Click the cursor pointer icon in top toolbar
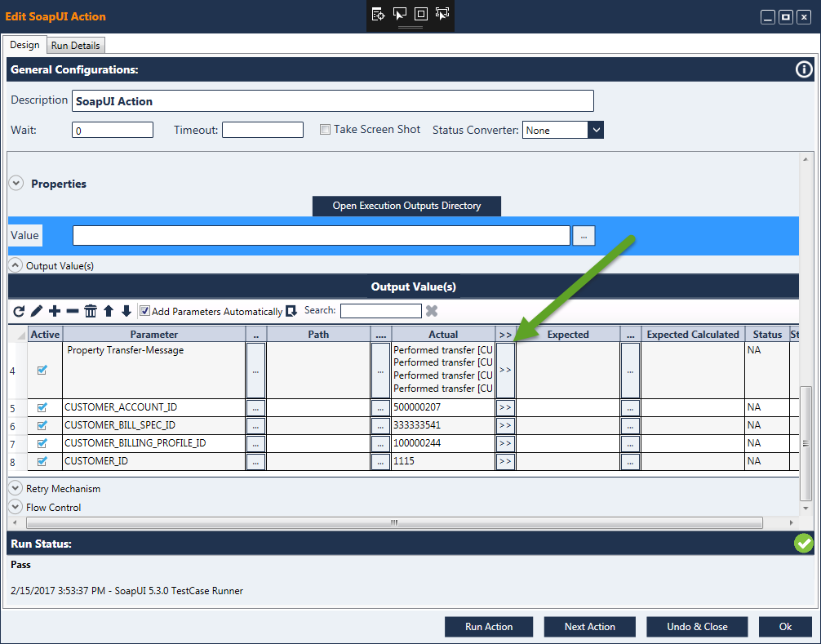The width and height of the screenshot is (821, 644). click(400, 15)
